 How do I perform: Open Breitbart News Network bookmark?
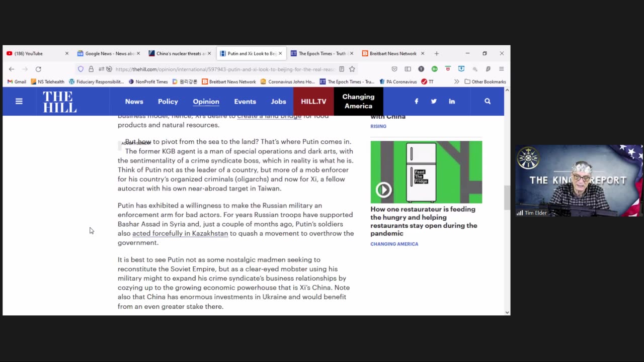[228, 81]
